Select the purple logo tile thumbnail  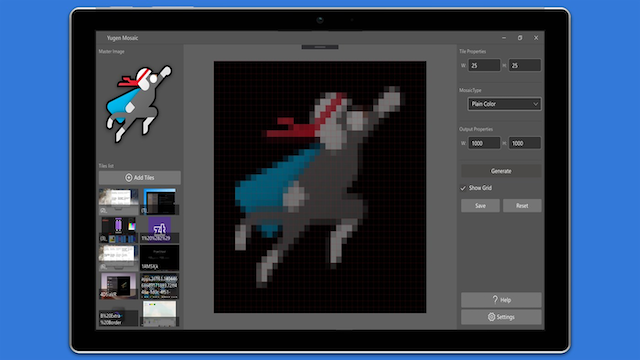(160, 229)
